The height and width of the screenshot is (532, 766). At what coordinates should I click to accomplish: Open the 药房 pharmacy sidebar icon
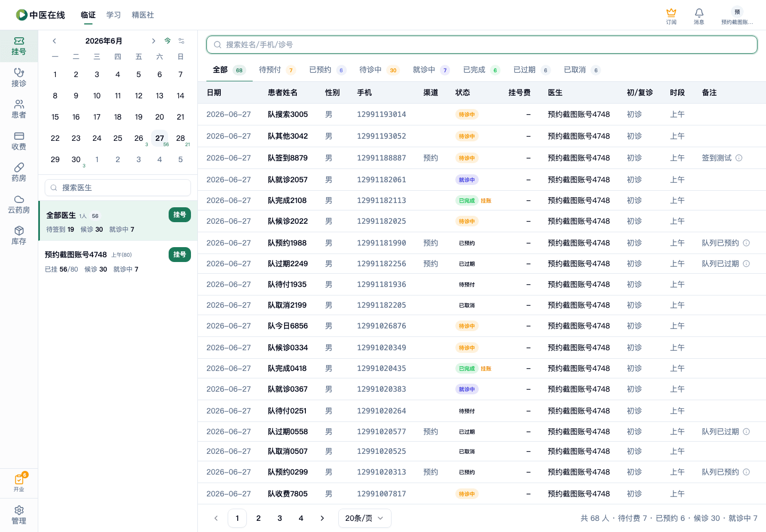[19, 172]
